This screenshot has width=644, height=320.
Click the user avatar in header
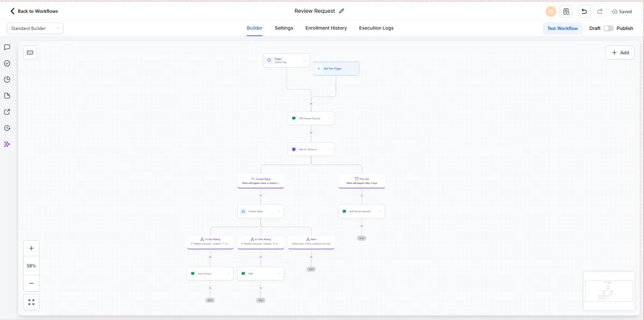point(551,11)
